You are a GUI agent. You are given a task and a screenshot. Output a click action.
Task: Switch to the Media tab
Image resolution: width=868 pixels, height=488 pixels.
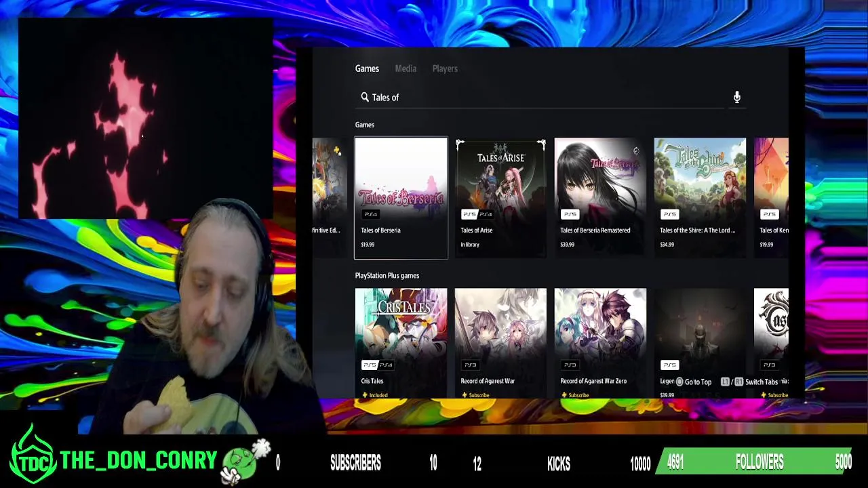[x=406, y=68]
